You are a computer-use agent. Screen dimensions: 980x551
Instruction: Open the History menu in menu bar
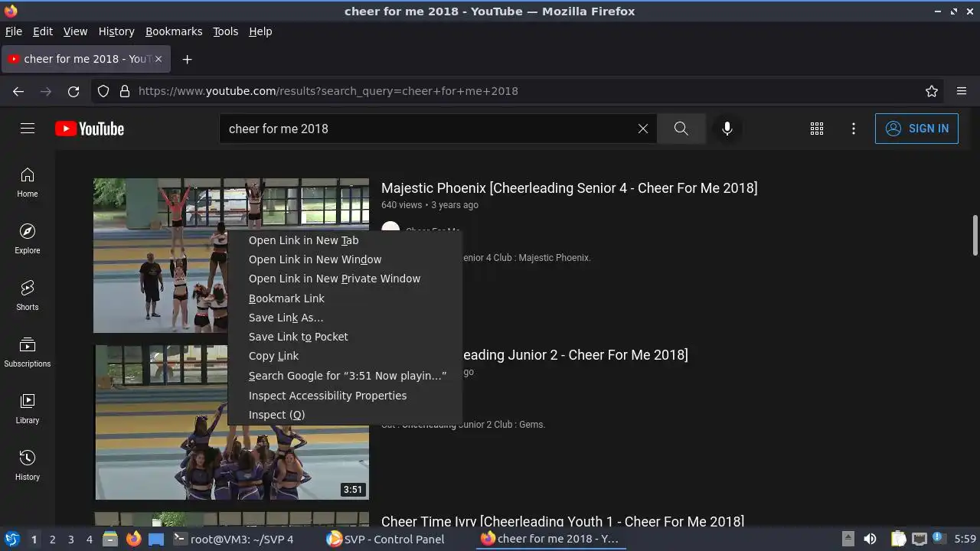coord(116,31)
